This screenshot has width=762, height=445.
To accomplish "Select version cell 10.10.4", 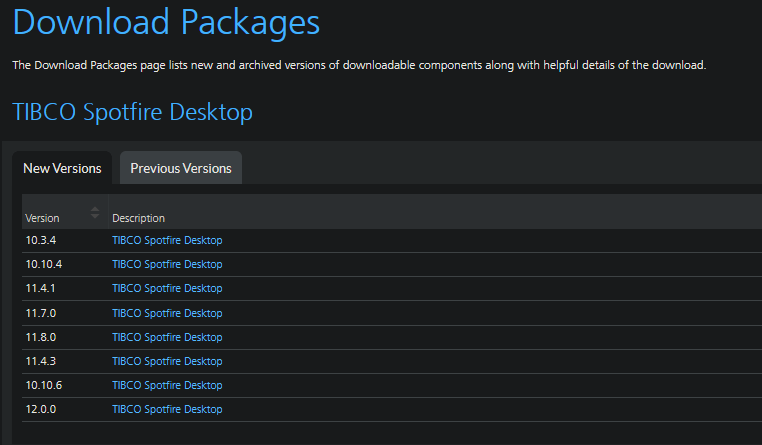I will 44,264.
